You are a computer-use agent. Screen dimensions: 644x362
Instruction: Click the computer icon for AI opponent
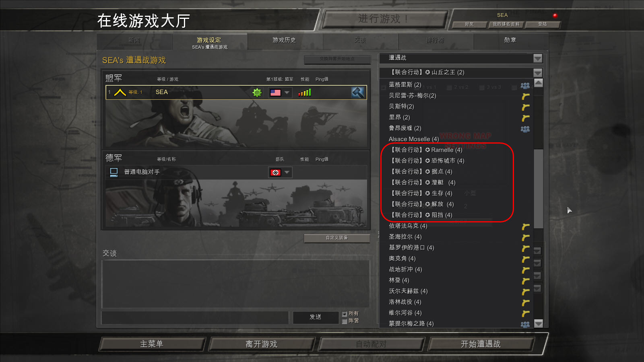pos(114,173)
